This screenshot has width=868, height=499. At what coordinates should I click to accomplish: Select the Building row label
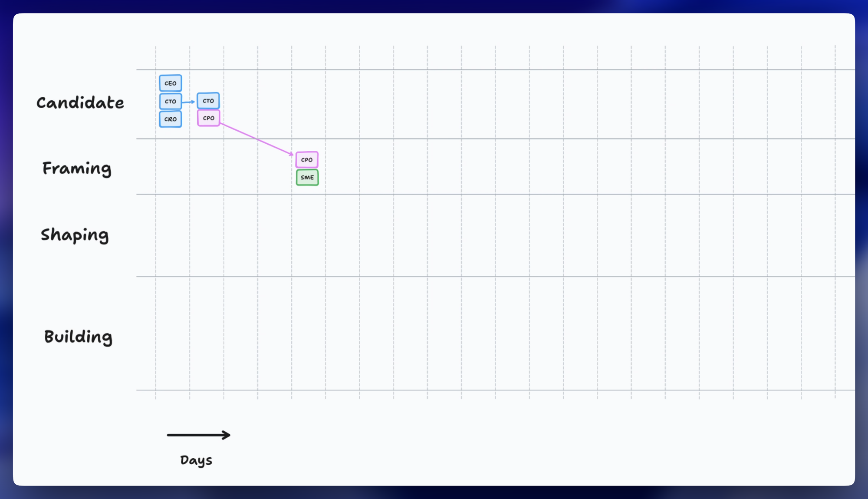78,337
